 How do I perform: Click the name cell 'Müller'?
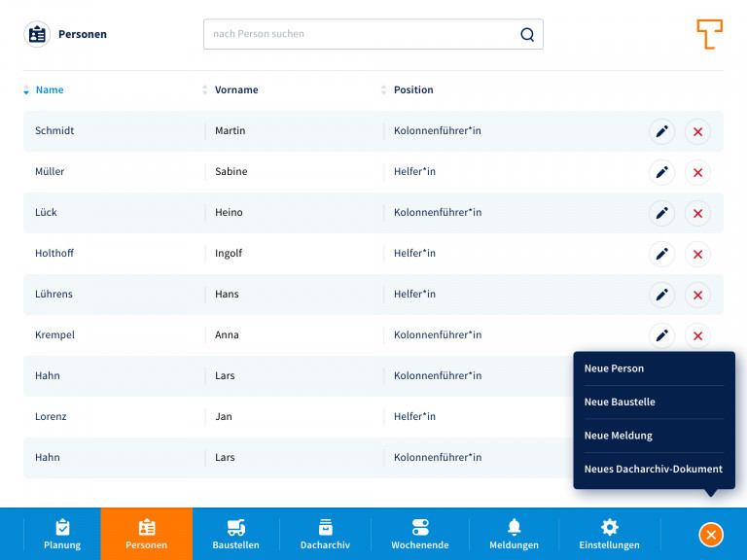50,171
